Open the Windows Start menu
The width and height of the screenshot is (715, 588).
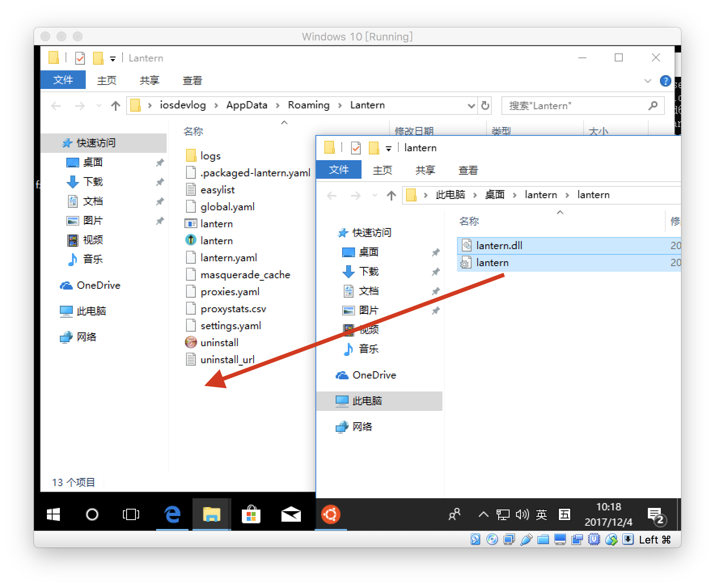(x=53, y=514)
